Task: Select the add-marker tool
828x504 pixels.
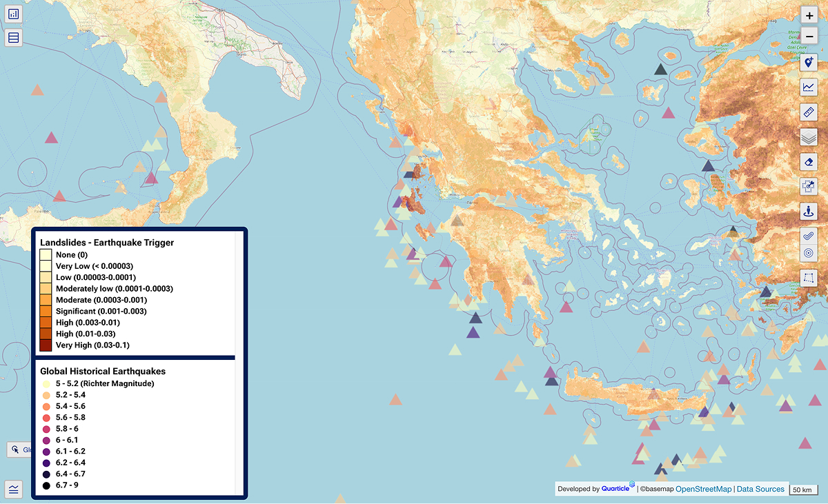Action: [808, 61]
